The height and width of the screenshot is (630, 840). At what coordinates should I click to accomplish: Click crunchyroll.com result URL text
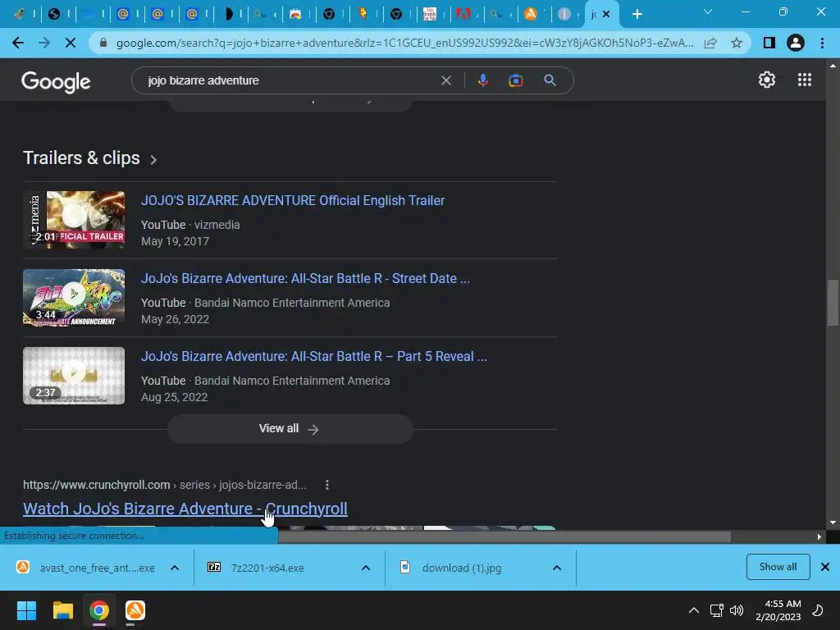pos(165,485)
